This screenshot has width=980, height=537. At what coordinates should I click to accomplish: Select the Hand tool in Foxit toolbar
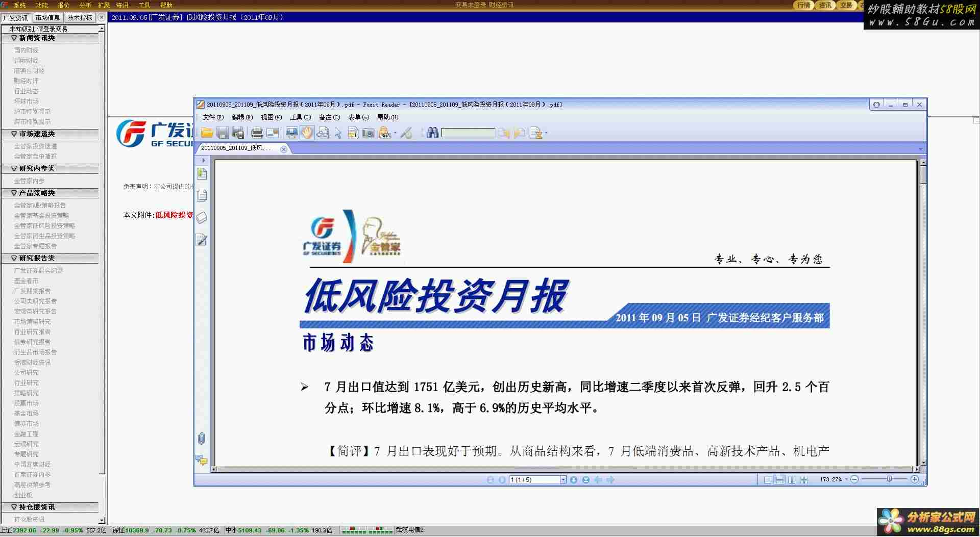pos(307,133)
